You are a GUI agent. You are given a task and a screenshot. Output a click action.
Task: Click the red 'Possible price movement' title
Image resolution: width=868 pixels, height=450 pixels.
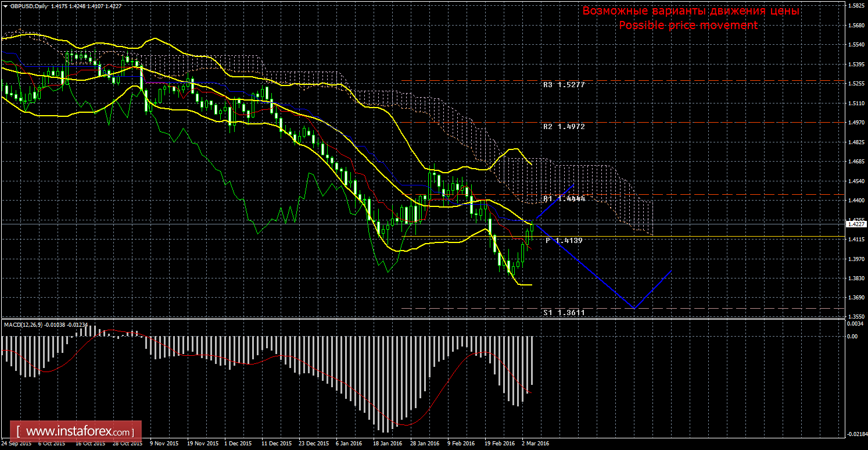pos(688,25)
